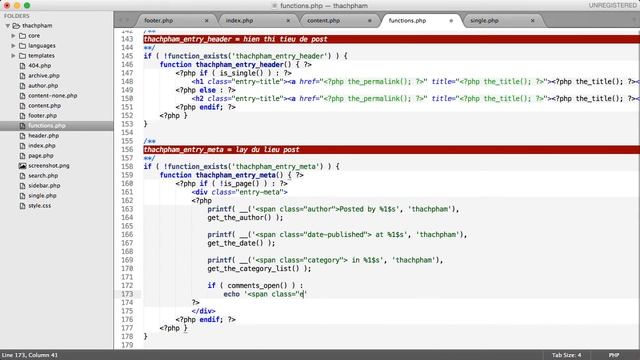The height and width of the screenshot is (360, 640).
Task: Click the screenshot.png image file icon
Action: (x=22, y=166)
